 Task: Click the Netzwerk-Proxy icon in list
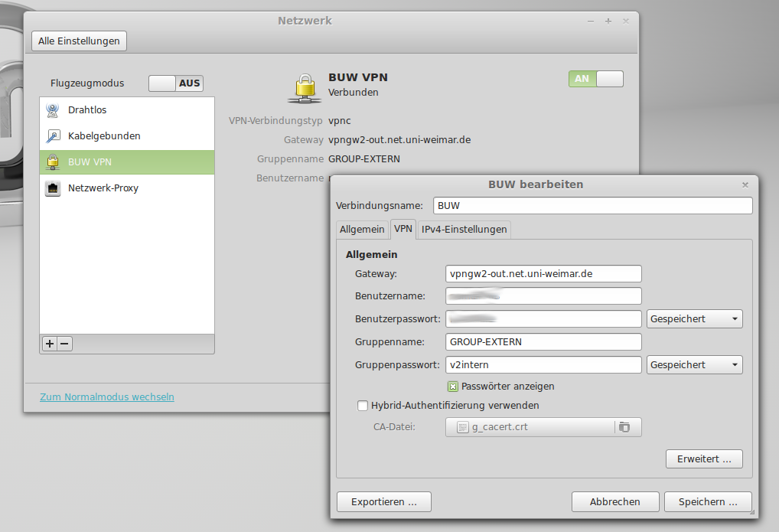point(53,188)
